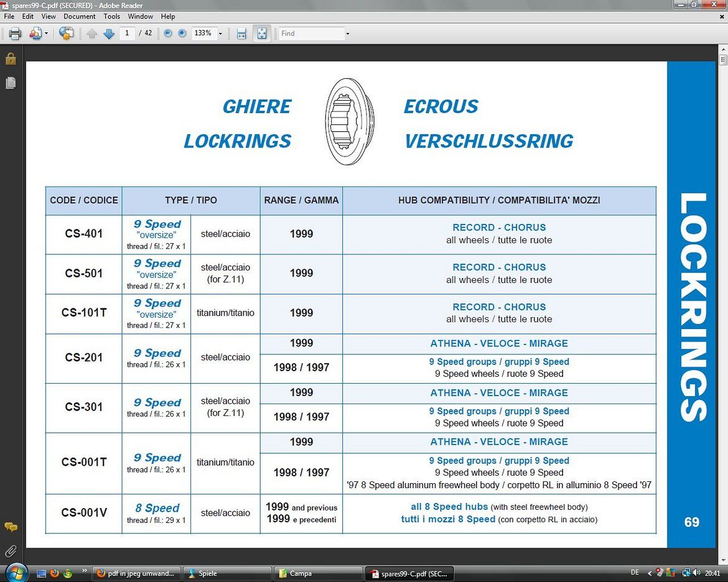Switch to Campa taskbar window
The image size is (728, 582).
pos(317,573)
